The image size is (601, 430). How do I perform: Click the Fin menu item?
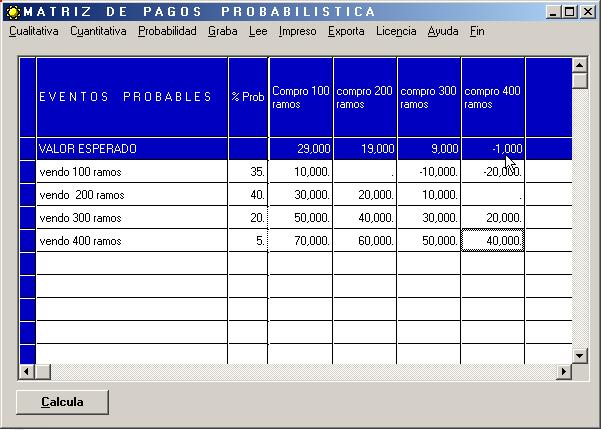[x=477, y=31]
